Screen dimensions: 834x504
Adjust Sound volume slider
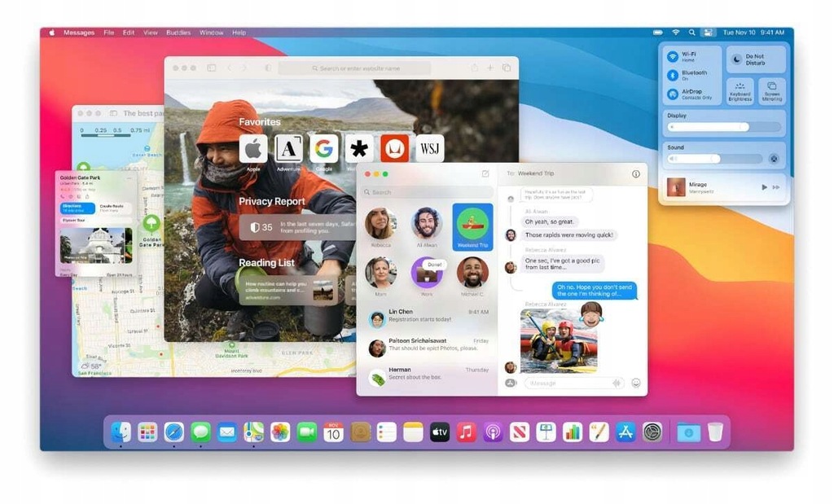715,159
